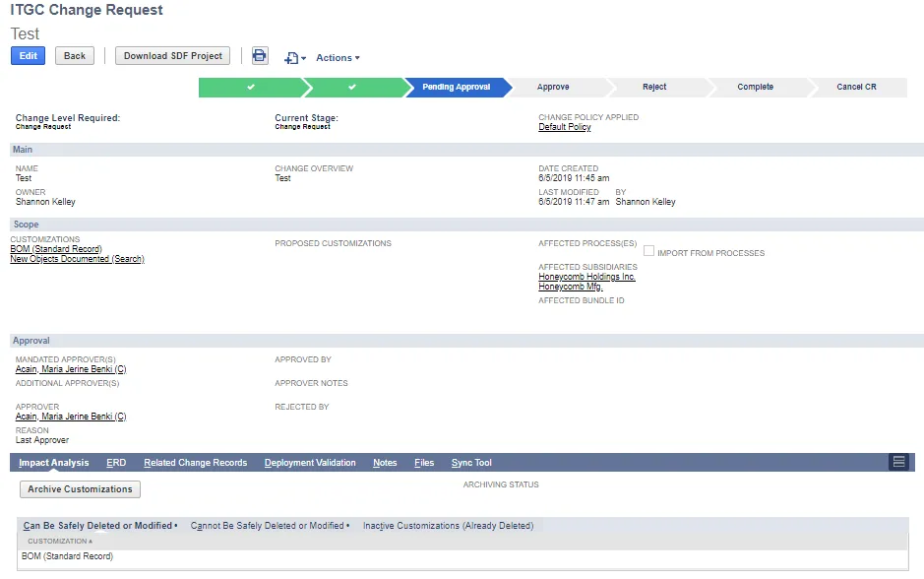The image size is (924, 579).
Task: Click the Approve stage in the progress bar
Action: tap(553, 87)
